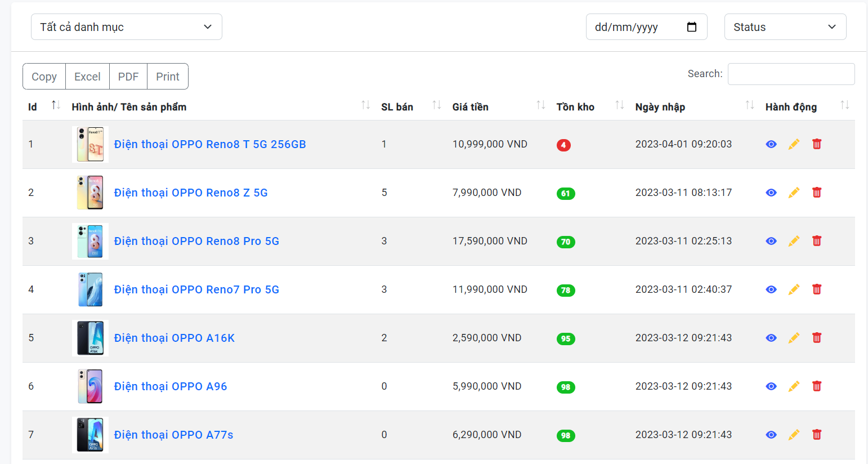Image resolution: width=868 pixels, height=464 pixels.
Task: Click the OPPO Reno7 Pro 5G product thumbnail
Action: [x=90, y=289]
